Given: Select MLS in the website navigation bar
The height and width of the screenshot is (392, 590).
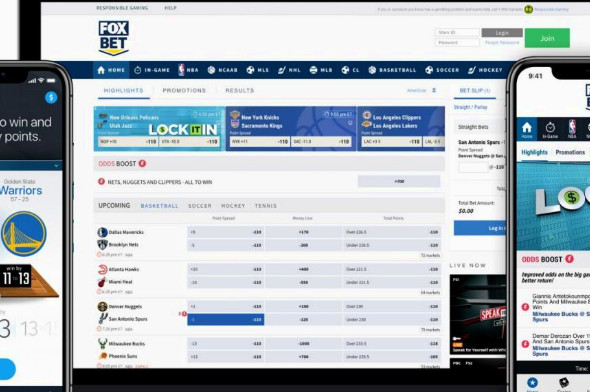Looking at the screenshot, I should pos(258,70).
